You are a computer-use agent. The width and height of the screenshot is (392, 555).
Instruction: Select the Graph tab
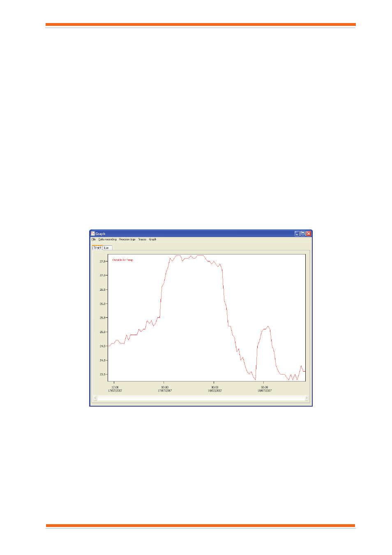[97, 247]
